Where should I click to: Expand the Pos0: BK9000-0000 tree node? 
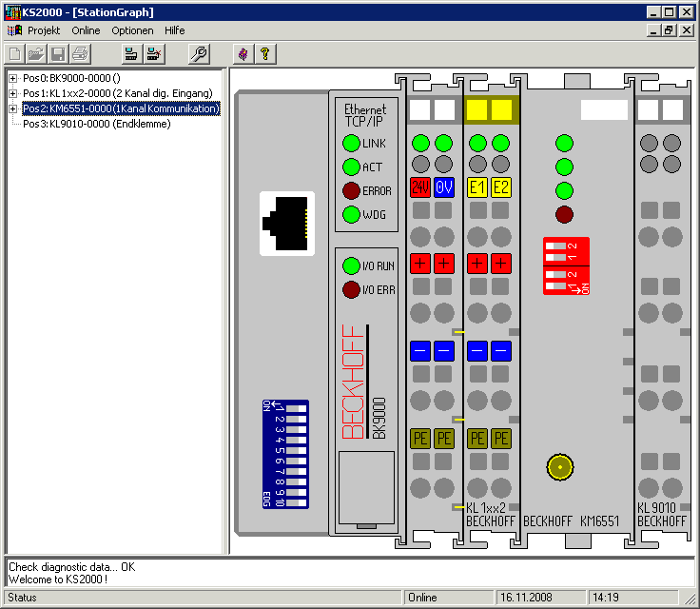coord(13,78)
